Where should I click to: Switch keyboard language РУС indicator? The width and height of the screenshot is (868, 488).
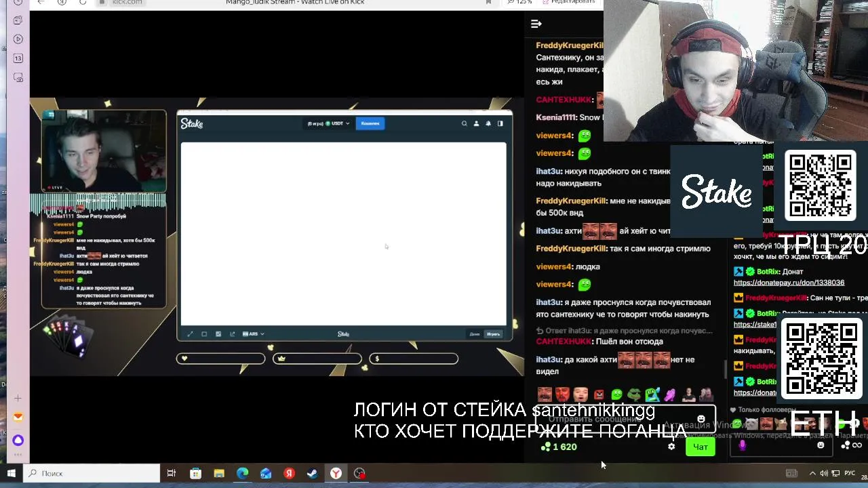[x=850, y=473]
